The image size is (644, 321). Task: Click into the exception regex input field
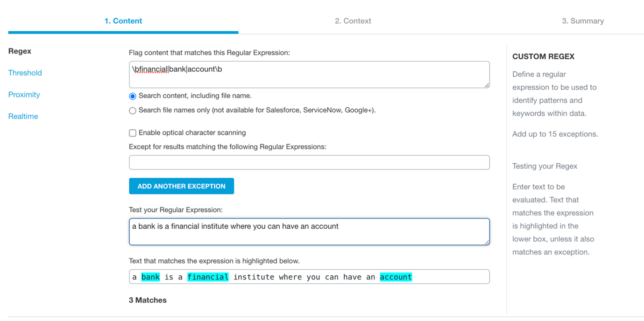[308, 162]
